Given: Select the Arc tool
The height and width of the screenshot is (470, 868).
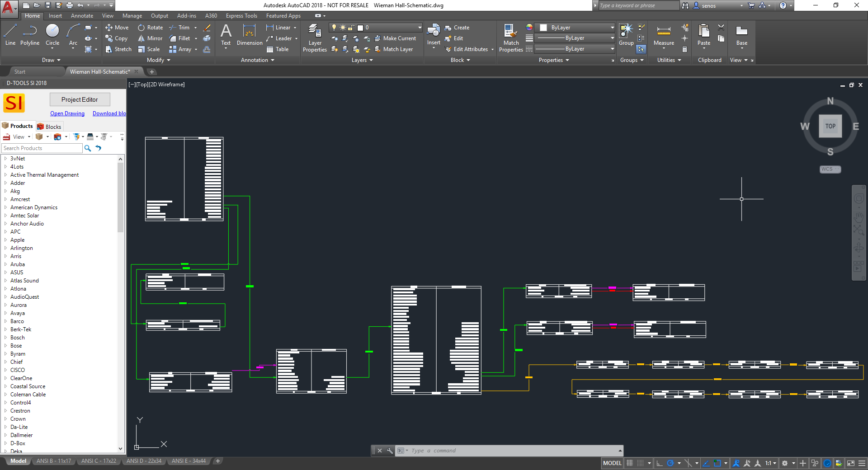Looking at the screenshot, I should 73,35.
